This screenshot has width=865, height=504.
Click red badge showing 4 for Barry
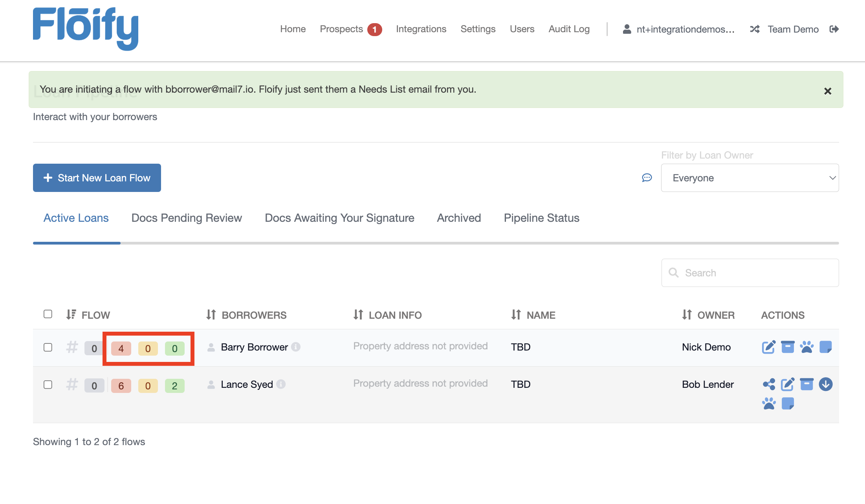tap(121, 349)
